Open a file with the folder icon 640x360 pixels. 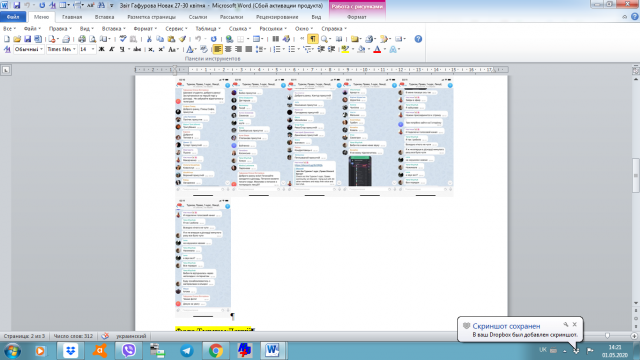point(17,39)
